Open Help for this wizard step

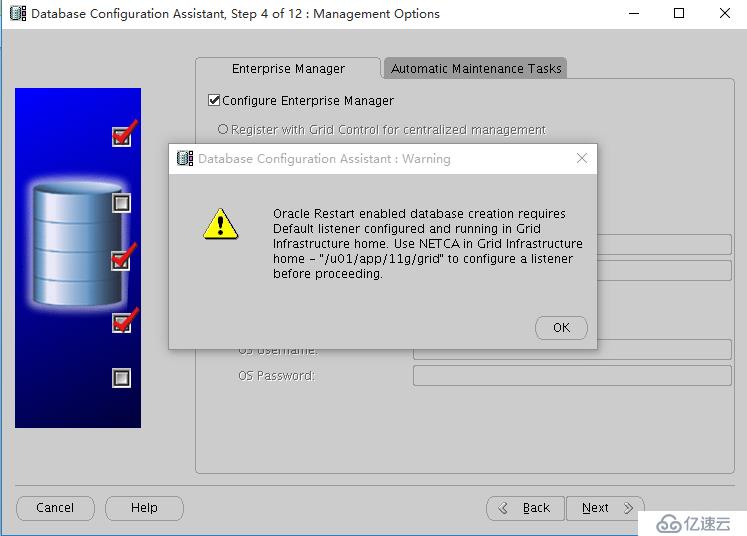[x=144, y=508]
